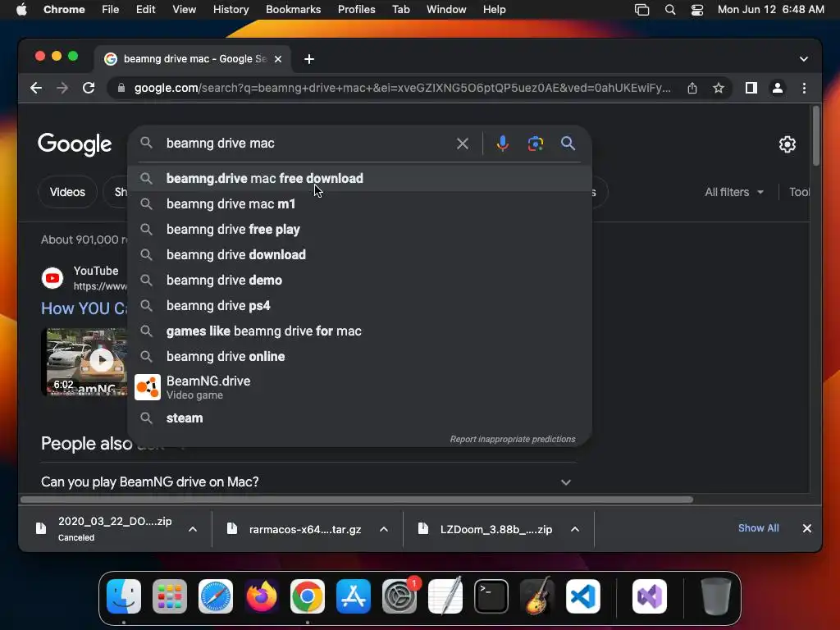
Task: Launch Firefox from the Dock
Action: pyautogui.click(x=262, y=596)
